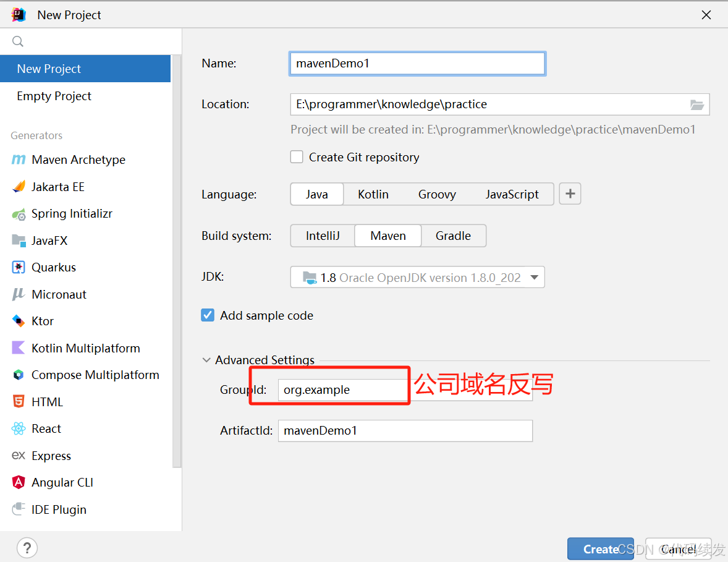This screenshot has height=562, width=728.
Task: Open help with question mark button
Action: tap(27, 548)
